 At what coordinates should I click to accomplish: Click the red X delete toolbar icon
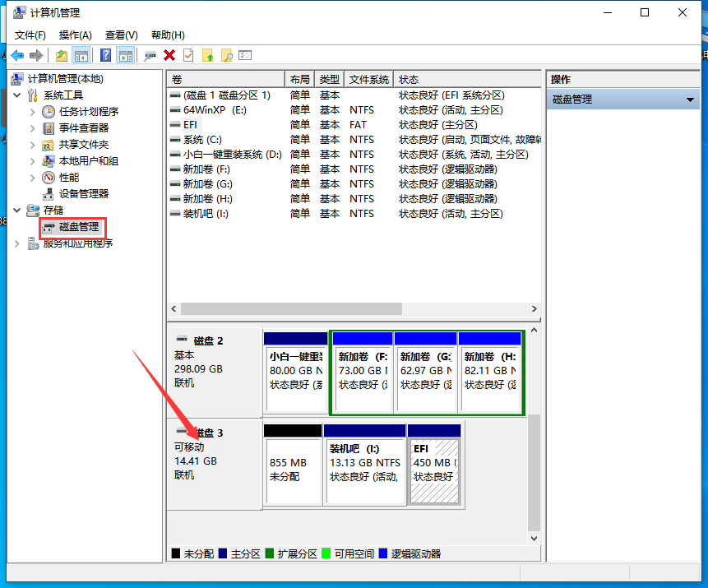tap(169, 55)
